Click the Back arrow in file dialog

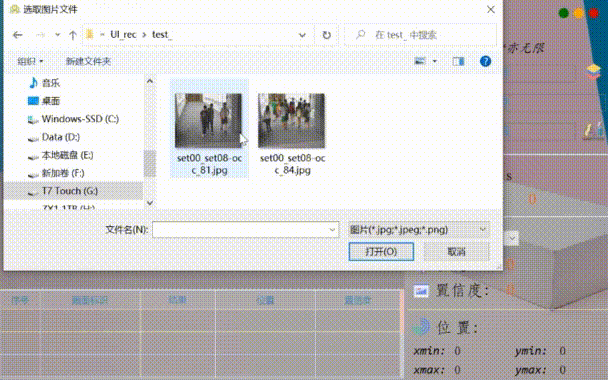click(x=17, y=35)
